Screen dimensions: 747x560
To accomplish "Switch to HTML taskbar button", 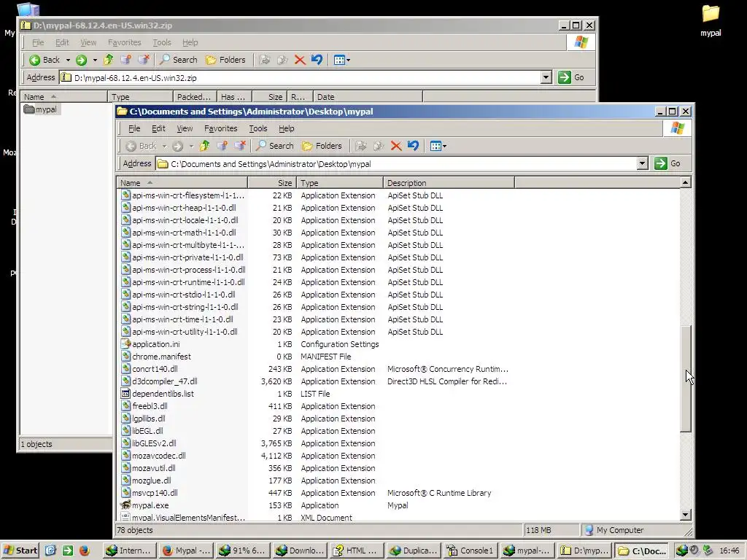I will coord(356,551).
